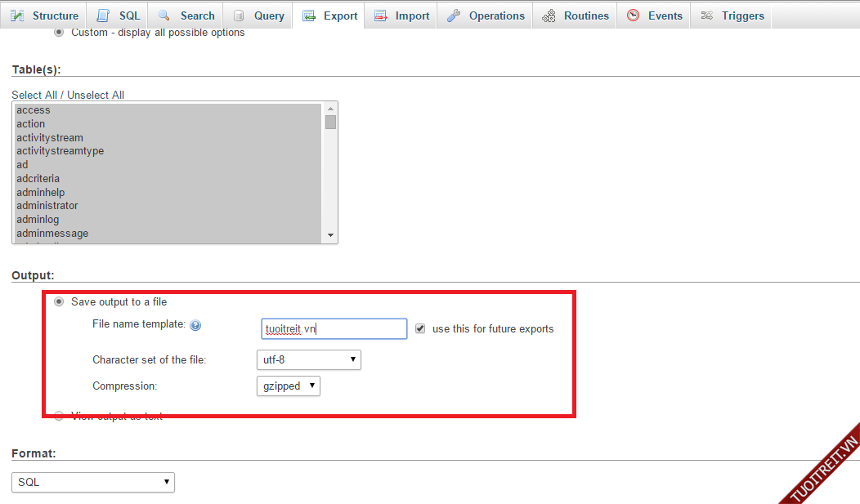The image size is (860, 504).
Task: Open the Character set utf-8 dropdown
Action: (308, 359)
